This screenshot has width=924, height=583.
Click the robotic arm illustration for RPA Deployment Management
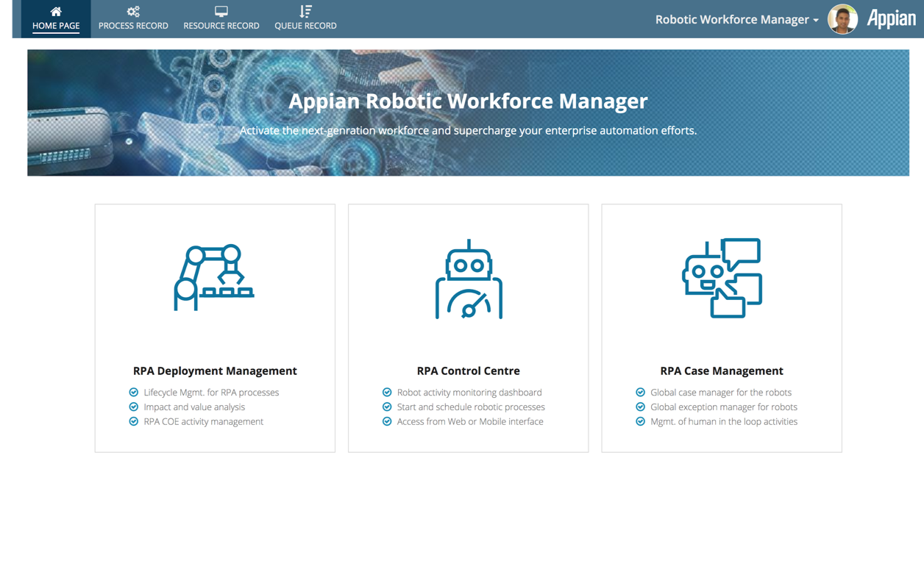[x=214, y=277]
